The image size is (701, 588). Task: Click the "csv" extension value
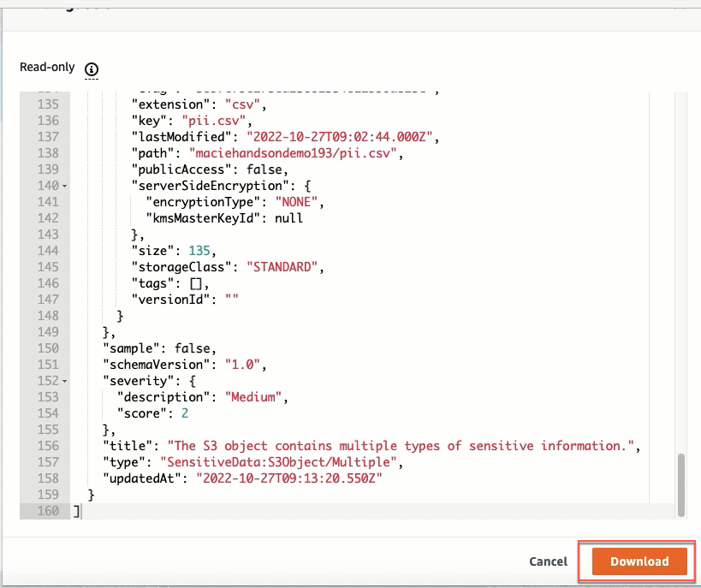(242, 104)
